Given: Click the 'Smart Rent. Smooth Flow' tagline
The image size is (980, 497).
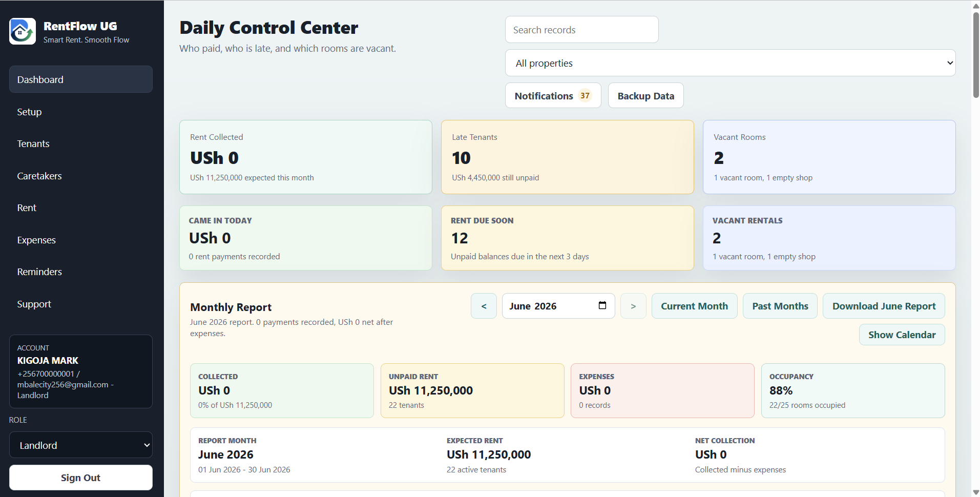Looking at the screenshot, I should pyautogui.click(x=86, y=39).
